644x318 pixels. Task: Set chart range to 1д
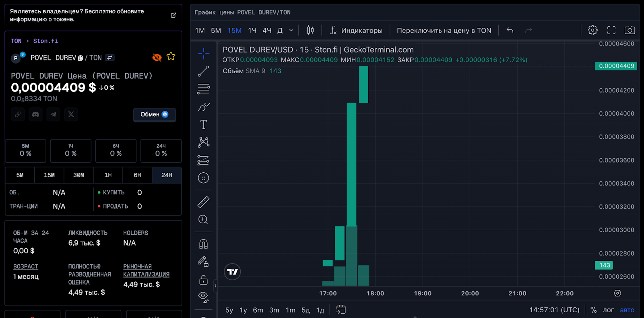[320, 310]
